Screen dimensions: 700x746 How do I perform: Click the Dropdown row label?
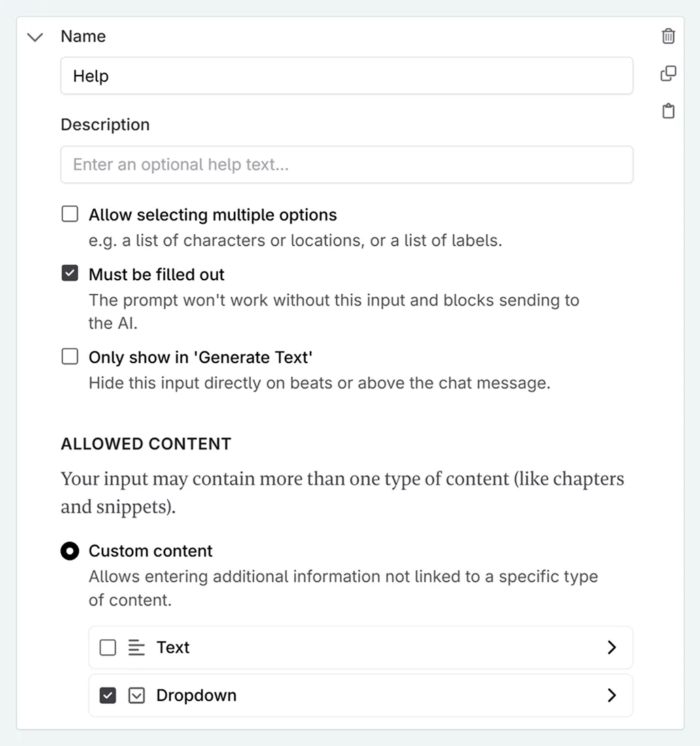point(196,695)
